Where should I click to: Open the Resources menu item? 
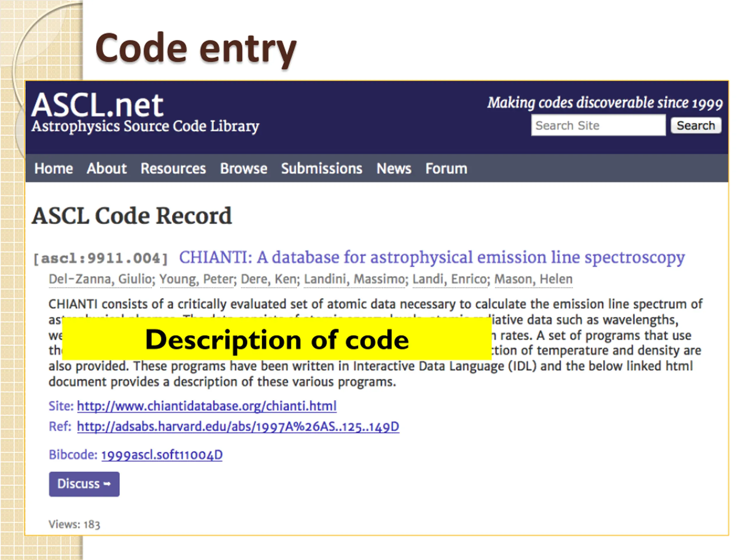tap(173, 169)
